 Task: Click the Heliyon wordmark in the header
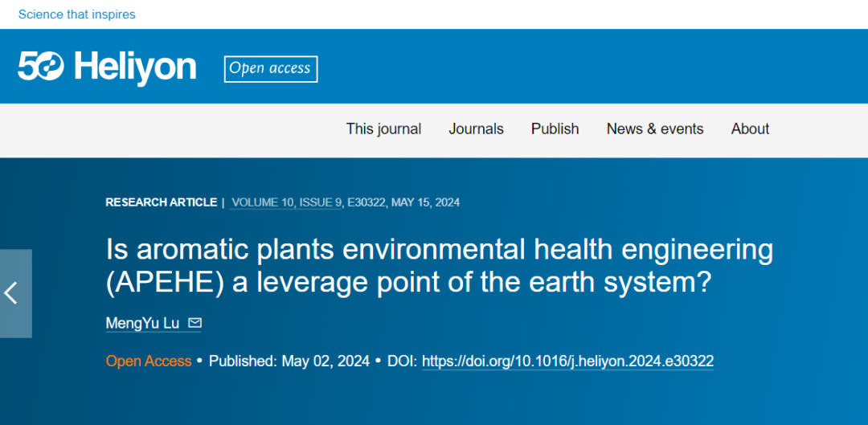point(135,67)
